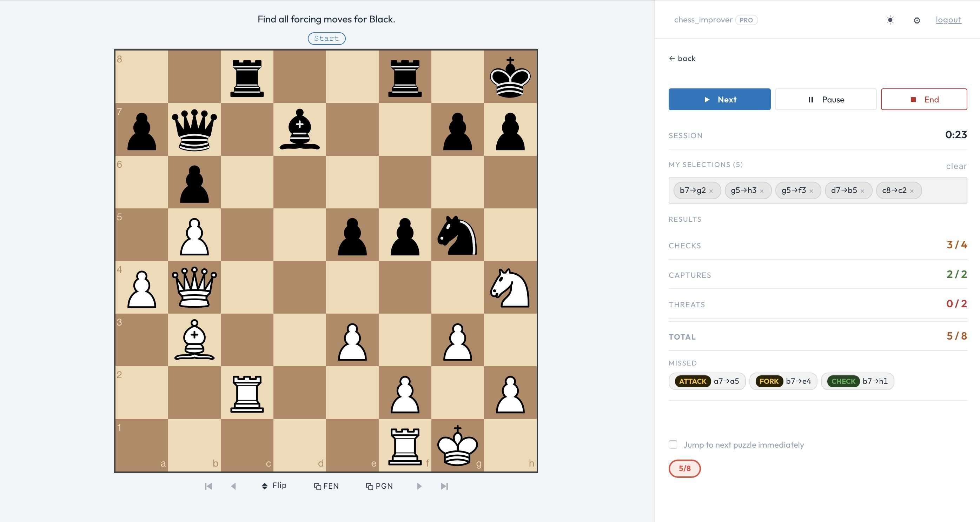The height and width of the screenshot is (522, 980).
Task: Click the logout link
Action: pyautogui.click(x=948, y=20)
